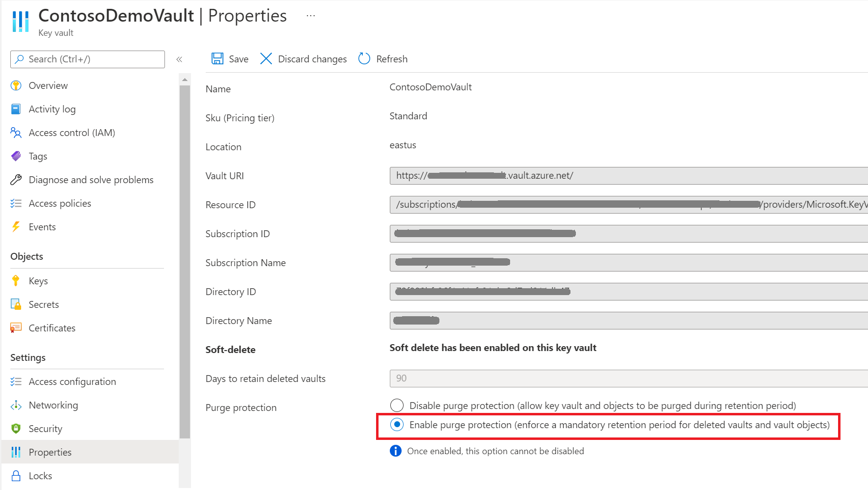Screen dimensions: 868x490
Task: Click the Refresh circular arrow icon
Action: (364, 59)
